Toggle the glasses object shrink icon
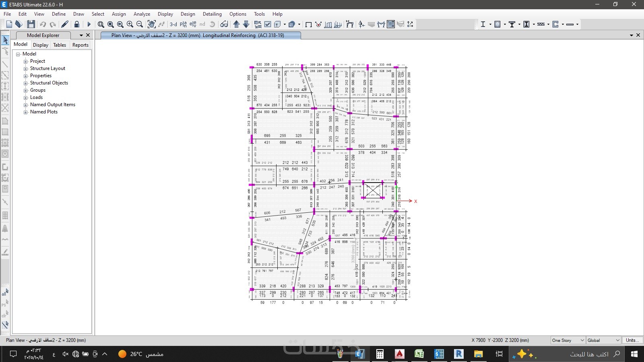This screenshot has height=362, width=644. [x=224, y=24]
